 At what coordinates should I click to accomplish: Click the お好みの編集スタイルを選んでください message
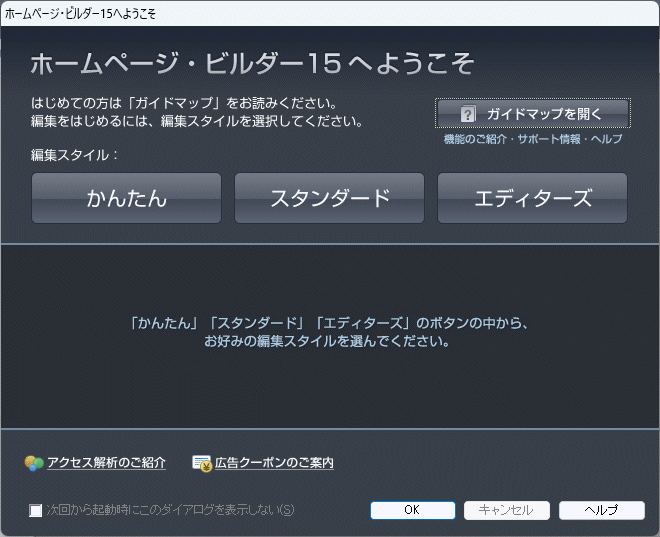(327, 341)
